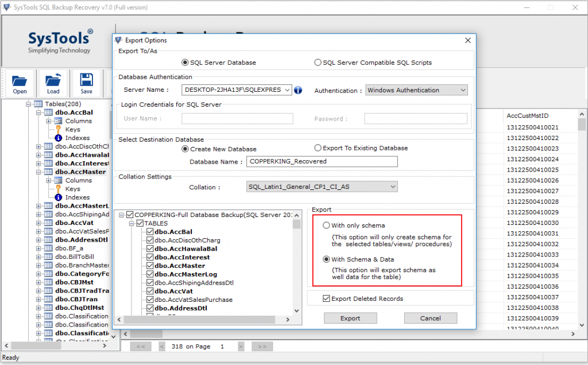
Task: Expand the Server Name combo box
Action: pyautogui.click(x=288, y=90)
